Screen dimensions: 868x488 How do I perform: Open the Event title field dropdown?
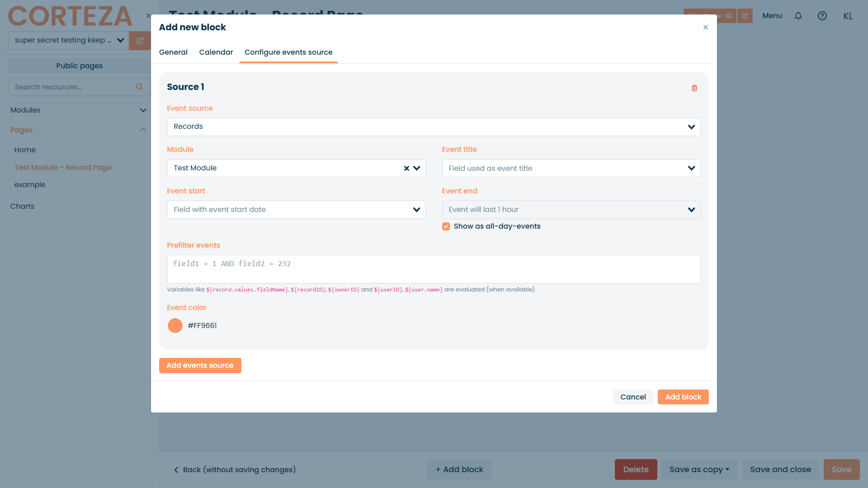tap(571, 169)
